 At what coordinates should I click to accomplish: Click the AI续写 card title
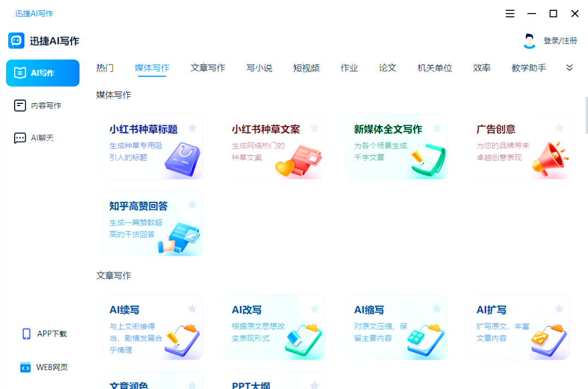[x=124, y=310]
